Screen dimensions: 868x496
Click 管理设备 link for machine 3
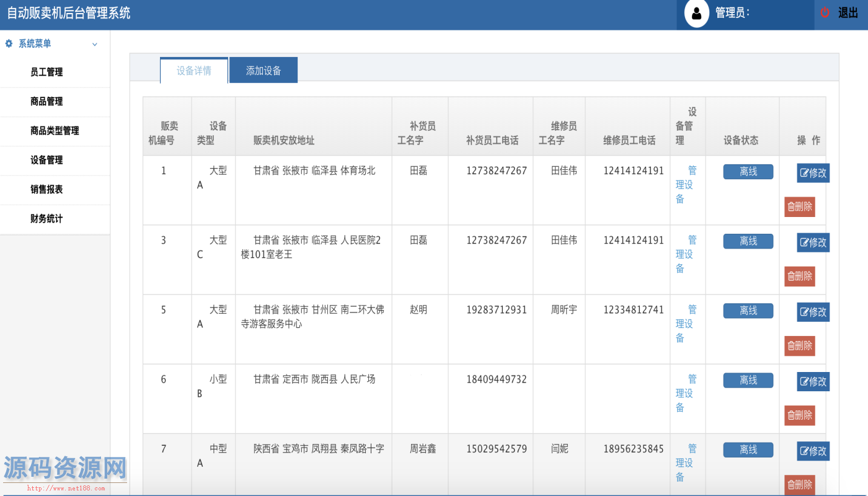point(686,254)
